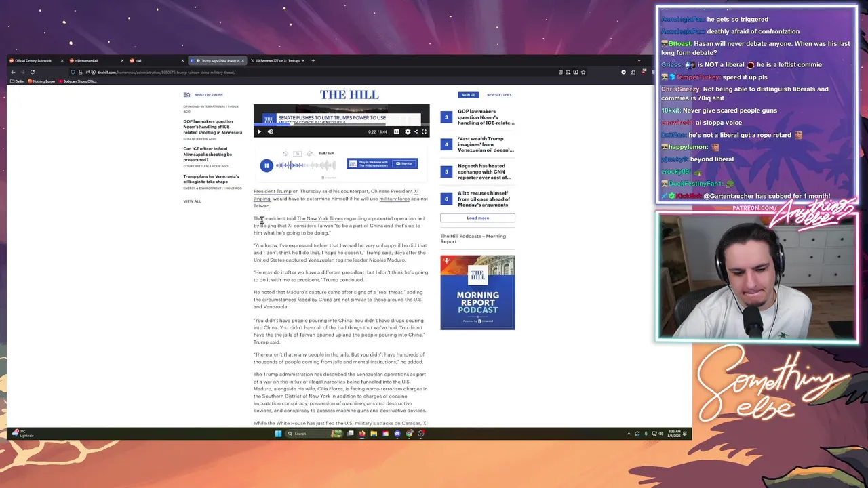
Task: Open the Newsletters link
Action: 499,94
